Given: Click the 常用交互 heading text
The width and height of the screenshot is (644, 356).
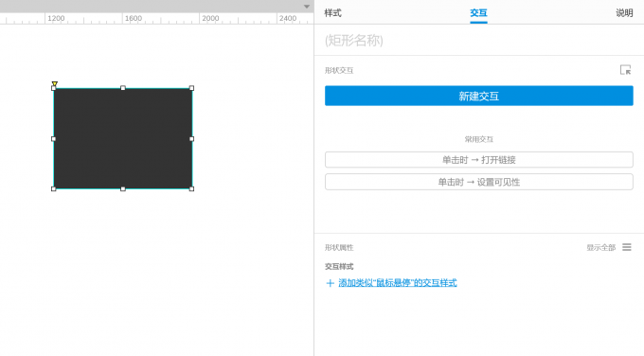Looking at the screenshot, I should [478, 139].
